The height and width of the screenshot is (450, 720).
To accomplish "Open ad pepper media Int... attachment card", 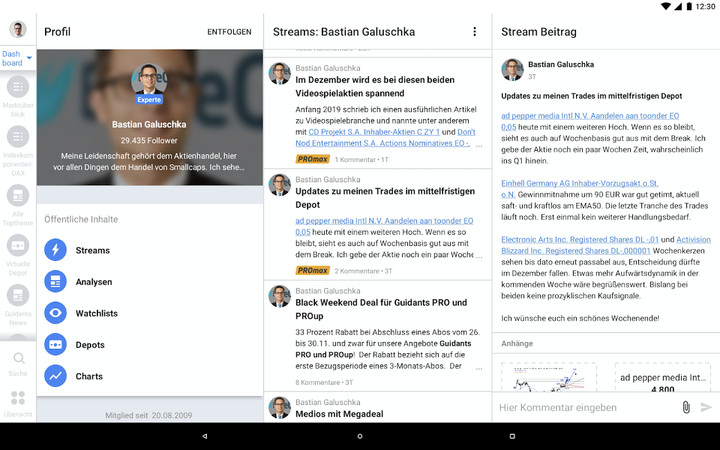I will pyautogui.click(x=662, y=377).
